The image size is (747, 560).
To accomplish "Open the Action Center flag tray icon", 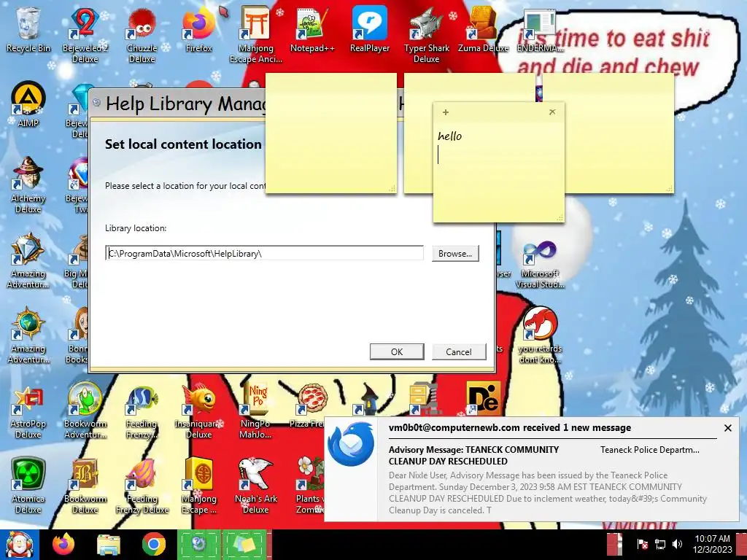I will point(642,544).
